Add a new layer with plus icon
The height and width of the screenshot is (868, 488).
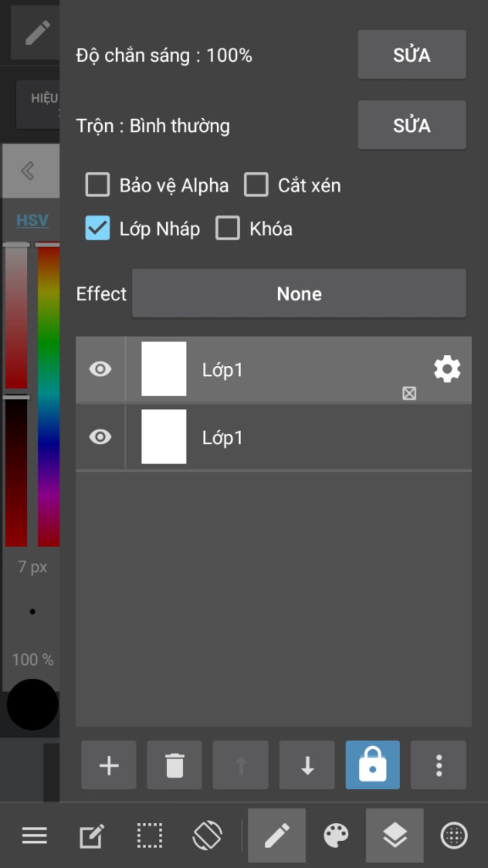pos(109,765)
